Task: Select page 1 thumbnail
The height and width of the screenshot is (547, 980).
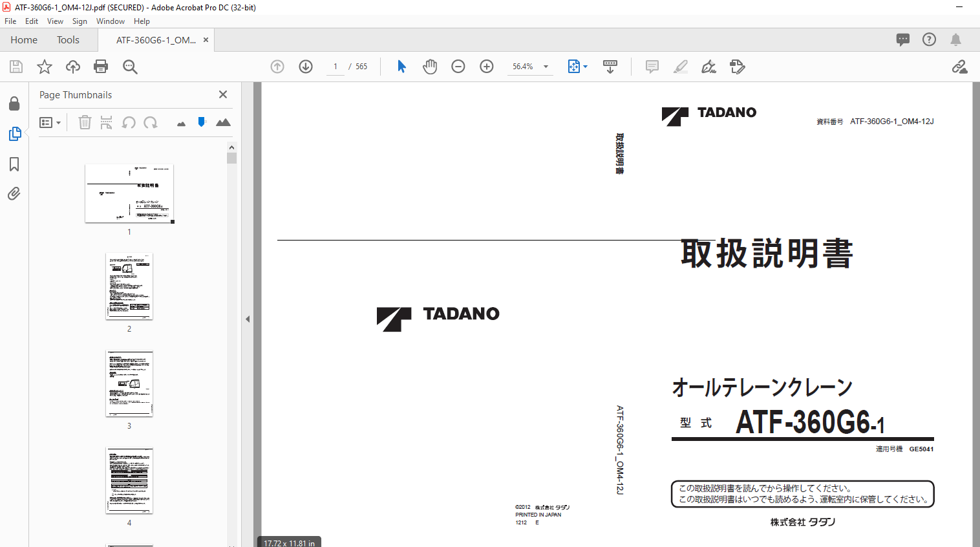Action: point(129,193)
